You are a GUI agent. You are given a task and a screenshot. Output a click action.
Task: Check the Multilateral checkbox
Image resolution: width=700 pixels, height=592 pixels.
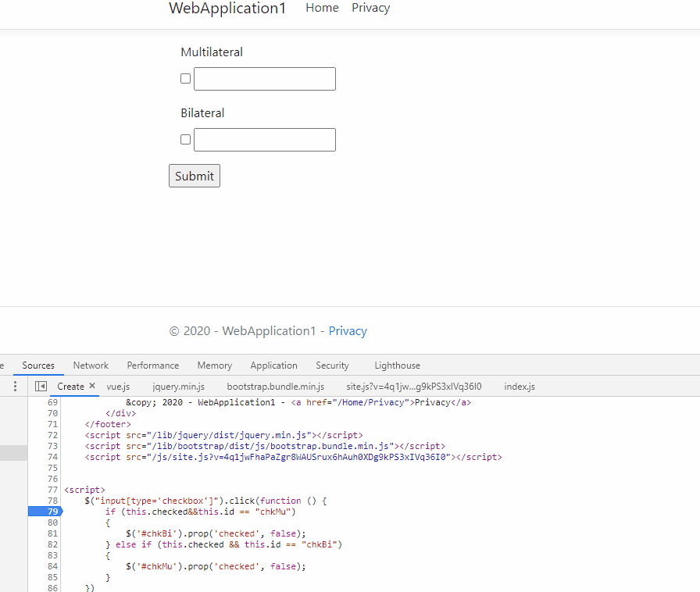186,79
